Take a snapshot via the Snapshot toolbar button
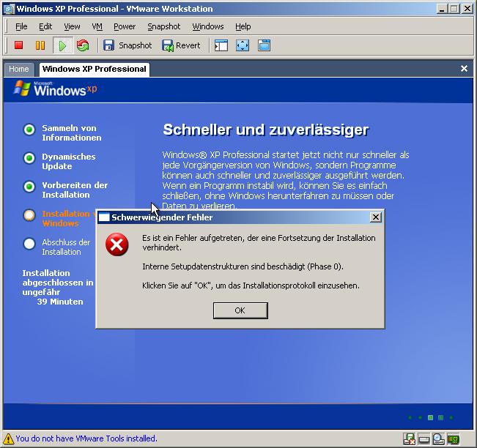Screen dimensions: 477x448 [127, 45]
